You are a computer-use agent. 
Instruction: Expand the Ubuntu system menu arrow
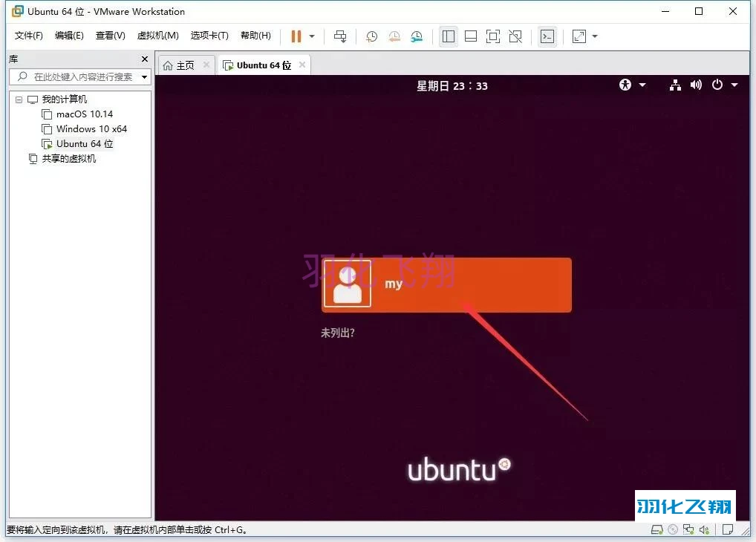coord(734,85)
